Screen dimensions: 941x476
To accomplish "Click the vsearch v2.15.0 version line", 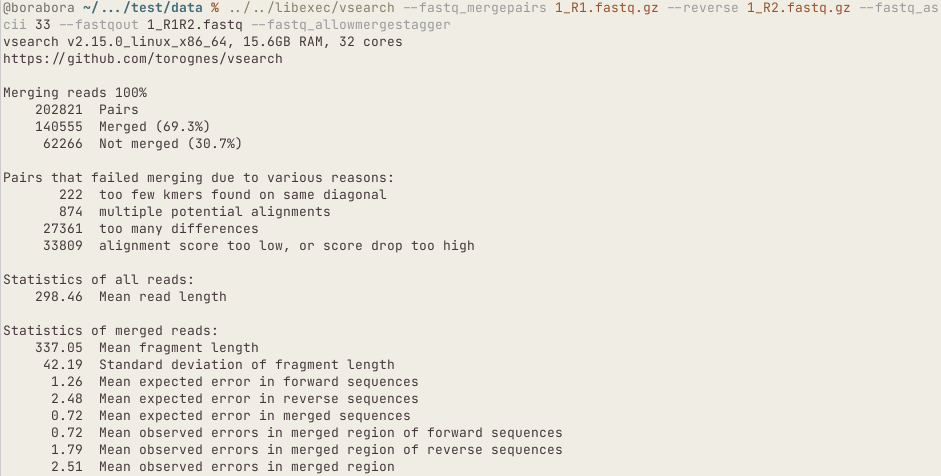I will pos(202,42).
